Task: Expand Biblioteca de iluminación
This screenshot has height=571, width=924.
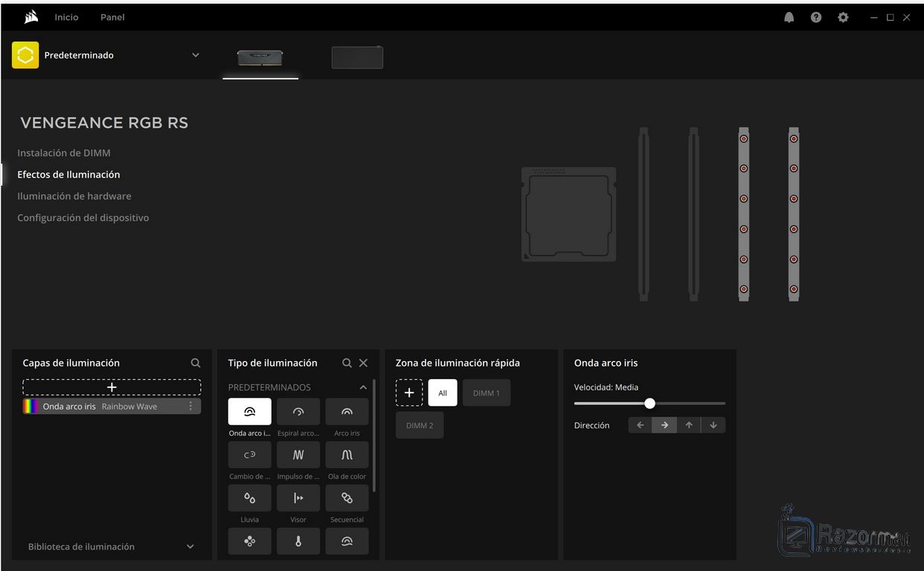Action: click(190, 546)
